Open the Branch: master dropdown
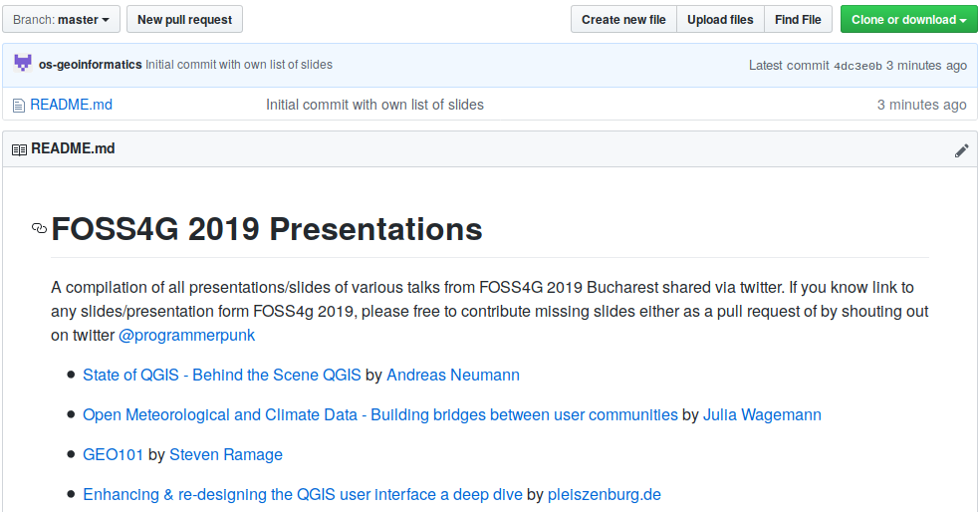 [x=62, y=19]
